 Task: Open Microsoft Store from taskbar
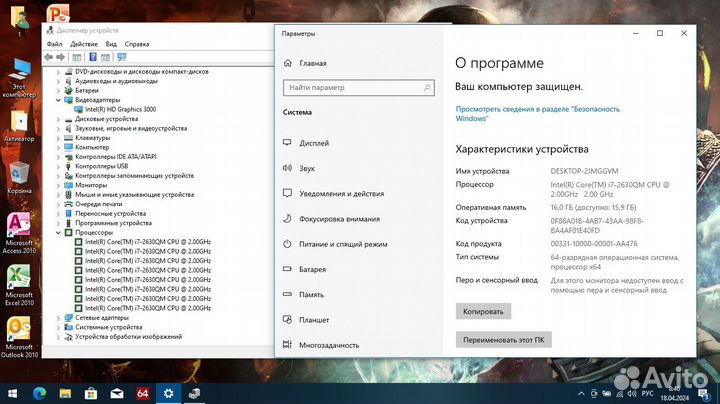[x=91, y=393]
